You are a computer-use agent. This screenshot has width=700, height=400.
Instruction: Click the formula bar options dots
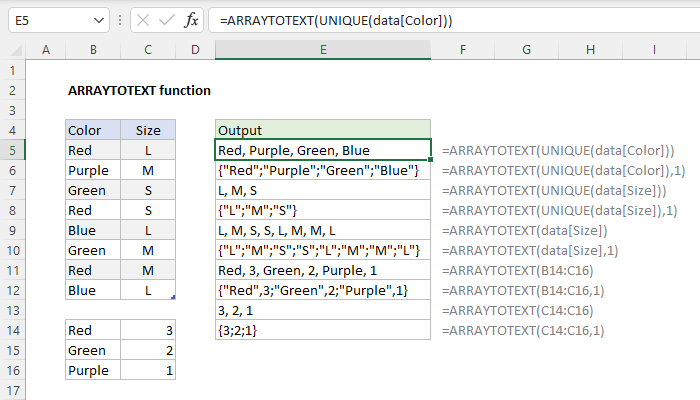pyautogui.click(x=120, y=21)
